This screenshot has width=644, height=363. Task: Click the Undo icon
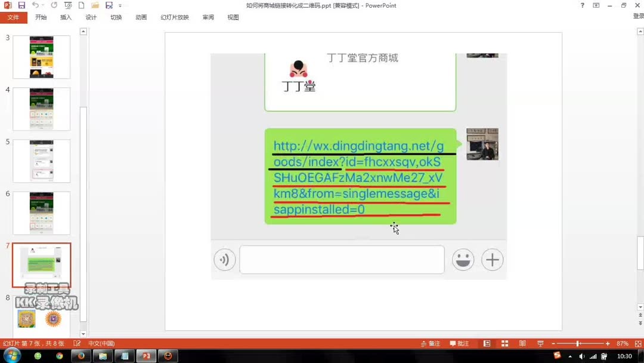point(36,5)
